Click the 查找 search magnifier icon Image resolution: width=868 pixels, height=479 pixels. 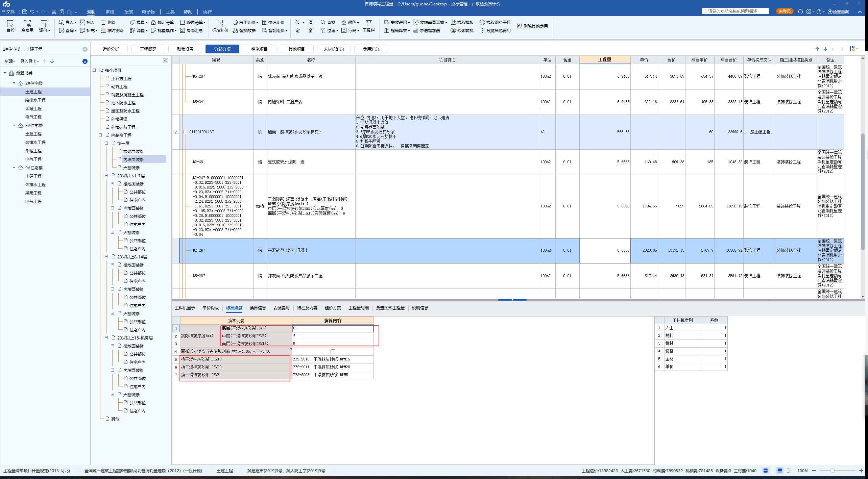pyautogui.click(x=323, y=22)
